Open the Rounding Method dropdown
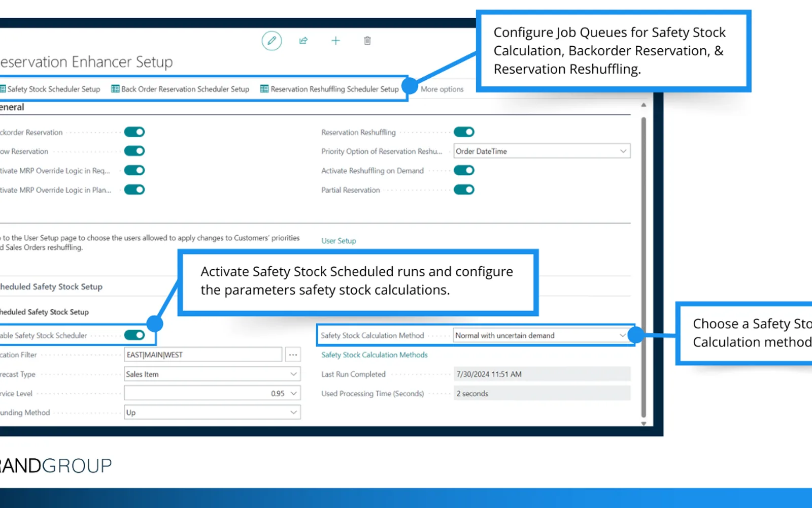 point(212,412)
